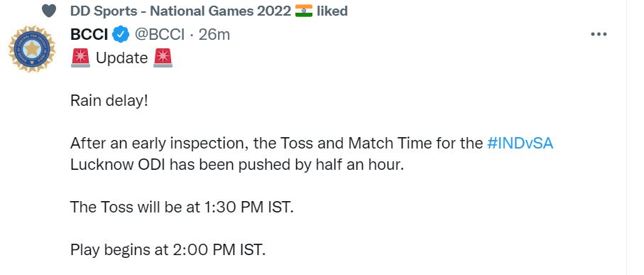Click the vertical divider at the right edge
644x275 pixels.
pos(626,137)
